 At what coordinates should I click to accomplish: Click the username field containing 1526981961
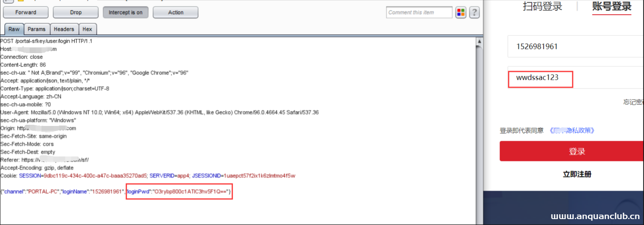575,46
